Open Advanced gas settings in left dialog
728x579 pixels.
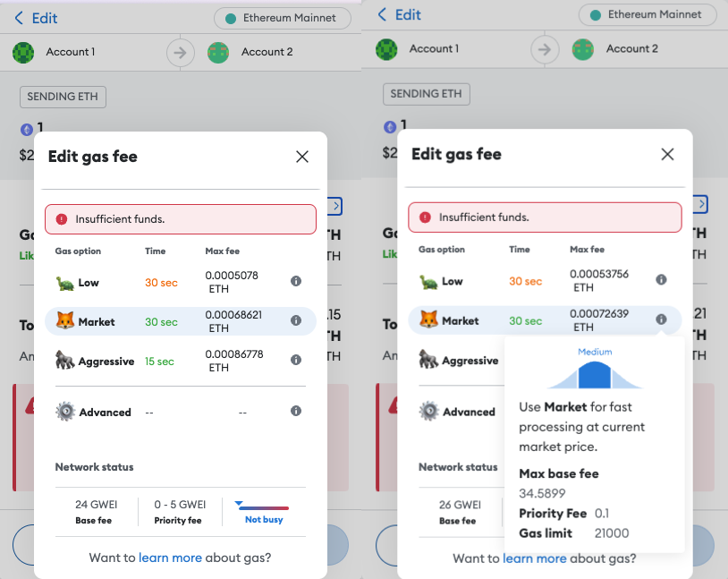pos(104,413)
